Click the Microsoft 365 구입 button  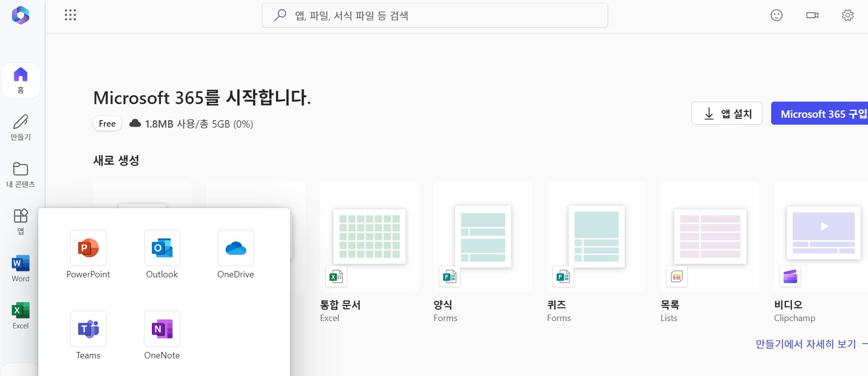820,113
